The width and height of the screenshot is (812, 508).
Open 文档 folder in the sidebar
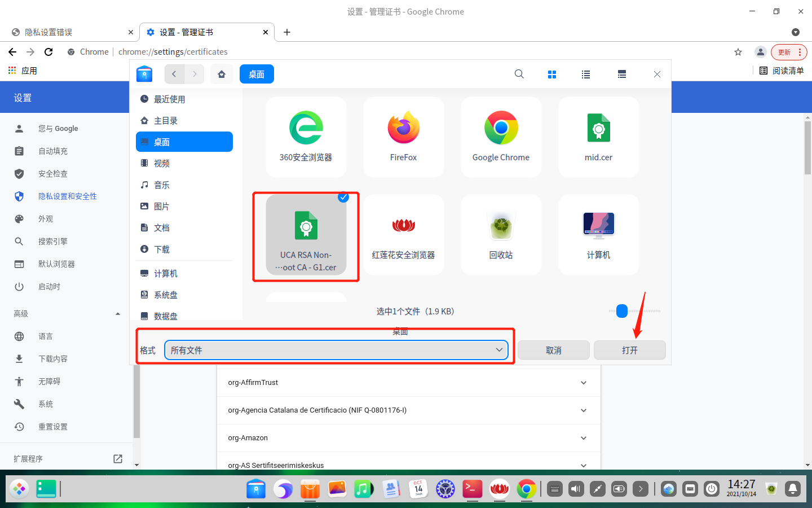(x=184, y=227)
